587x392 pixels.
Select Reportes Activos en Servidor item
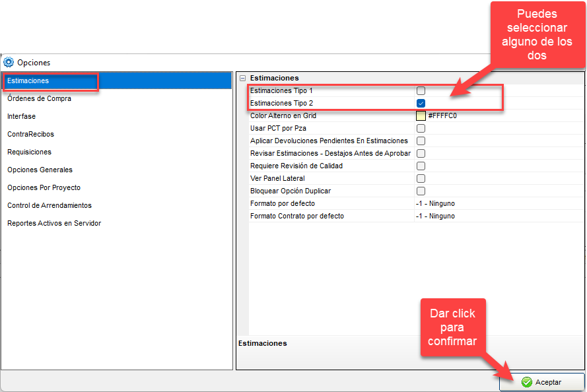pyautogui.click(x=54, y=223)
